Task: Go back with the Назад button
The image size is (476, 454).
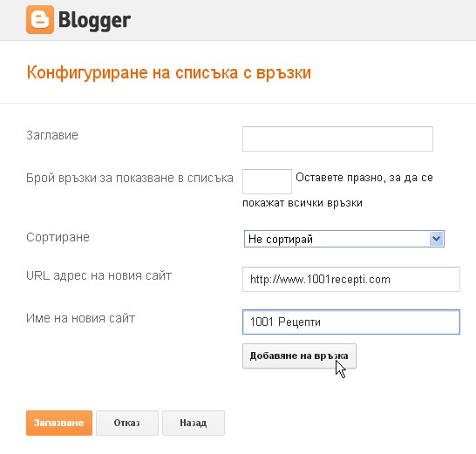Action: [194, 423]
